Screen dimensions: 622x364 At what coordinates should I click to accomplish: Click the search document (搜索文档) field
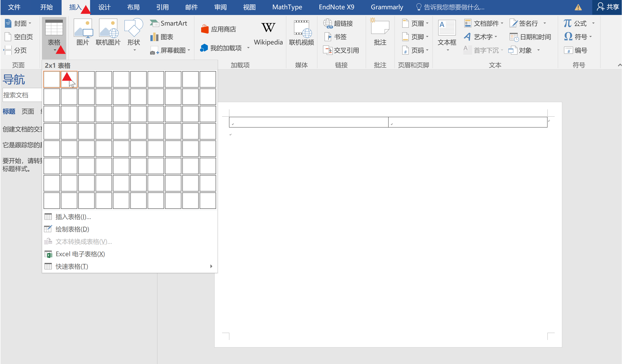click(x=22, y=95)
